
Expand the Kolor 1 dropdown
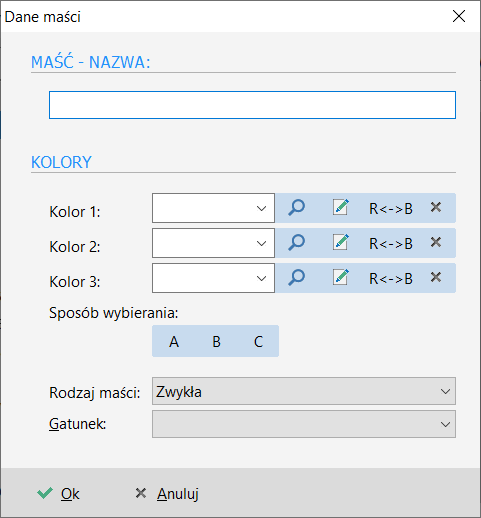[x=213, y=208]
